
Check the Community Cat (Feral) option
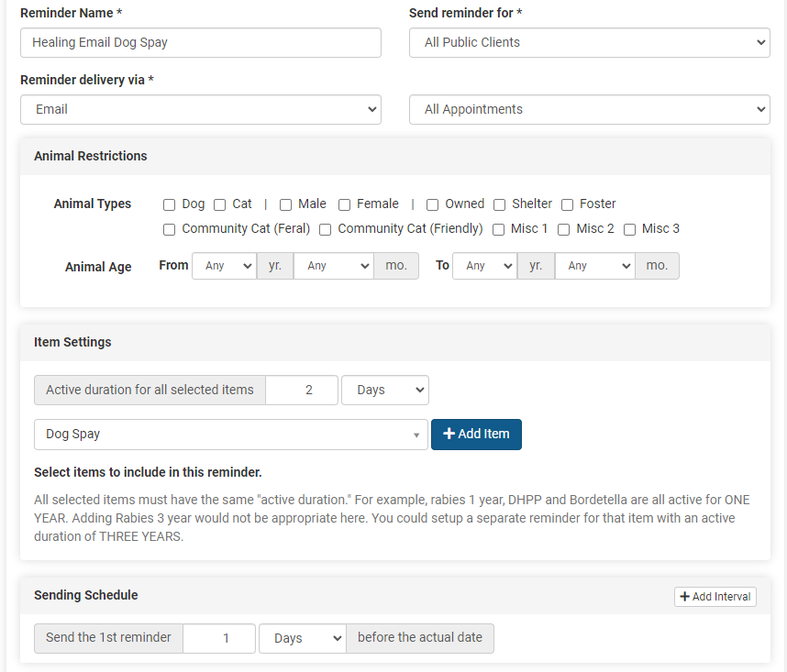pyautogui.click(x=170, y=229)
